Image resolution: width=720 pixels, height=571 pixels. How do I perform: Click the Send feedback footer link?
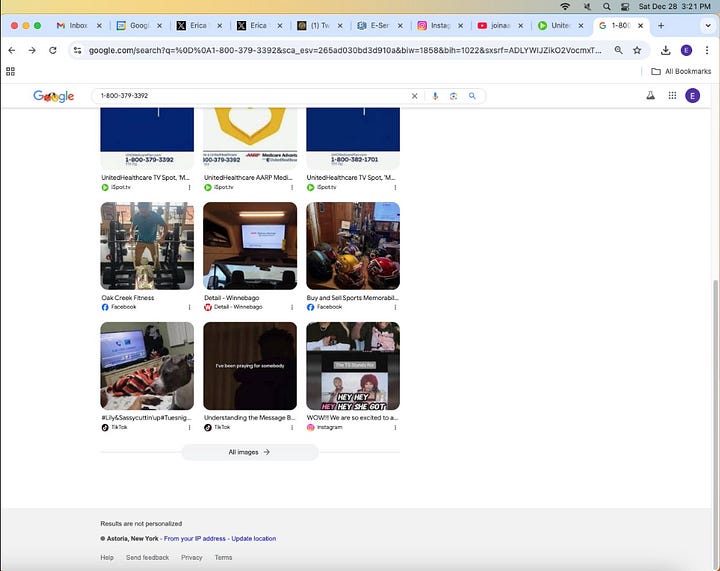pyautogui.click(x=147, y=557)
